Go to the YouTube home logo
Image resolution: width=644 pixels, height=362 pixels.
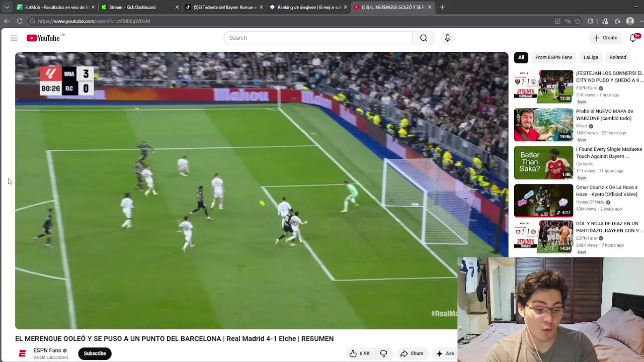43,38
